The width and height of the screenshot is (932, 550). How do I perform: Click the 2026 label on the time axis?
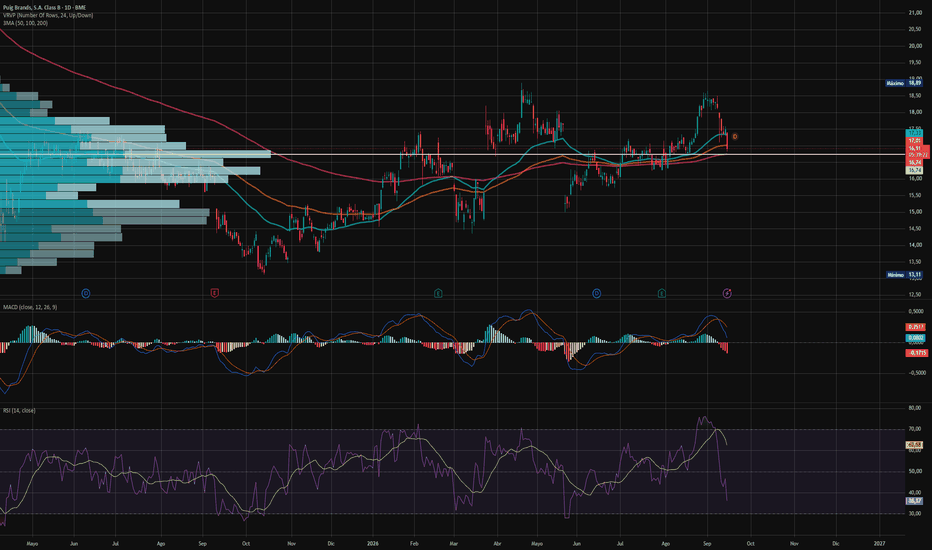[373, 543]
